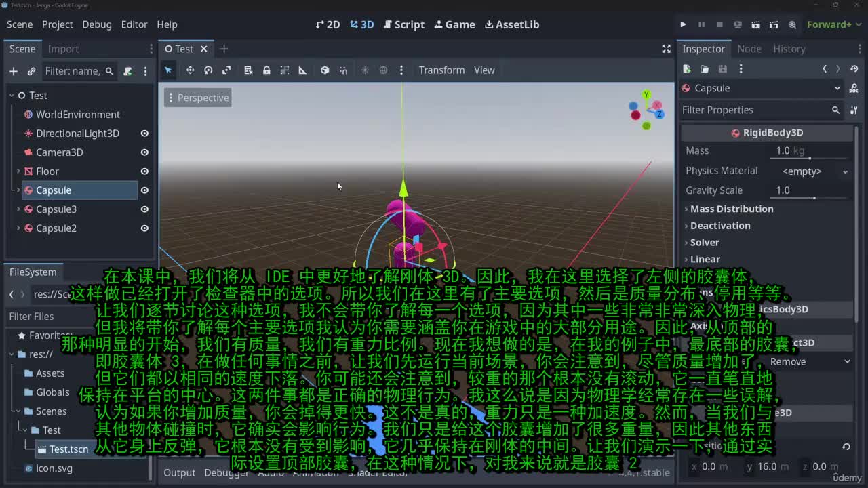868x488 pixels.
Task: Click the add child node plus icon
Action: (x=13, y=71)
